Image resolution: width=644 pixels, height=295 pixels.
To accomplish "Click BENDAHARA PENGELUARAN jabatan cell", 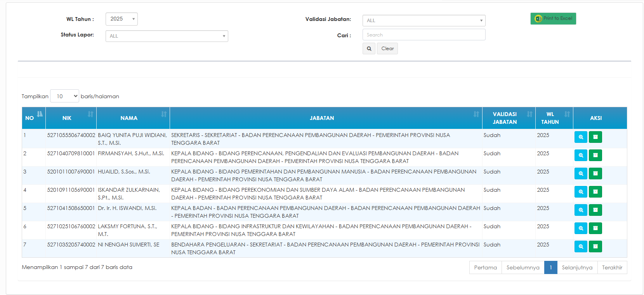I will pyautogui.click(x=326, y=248).
